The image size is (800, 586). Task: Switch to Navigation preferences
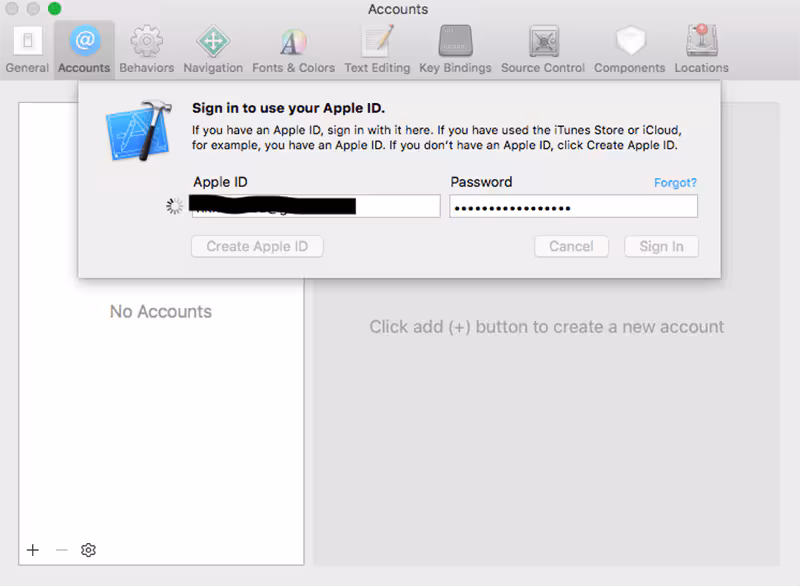point(213,49)
